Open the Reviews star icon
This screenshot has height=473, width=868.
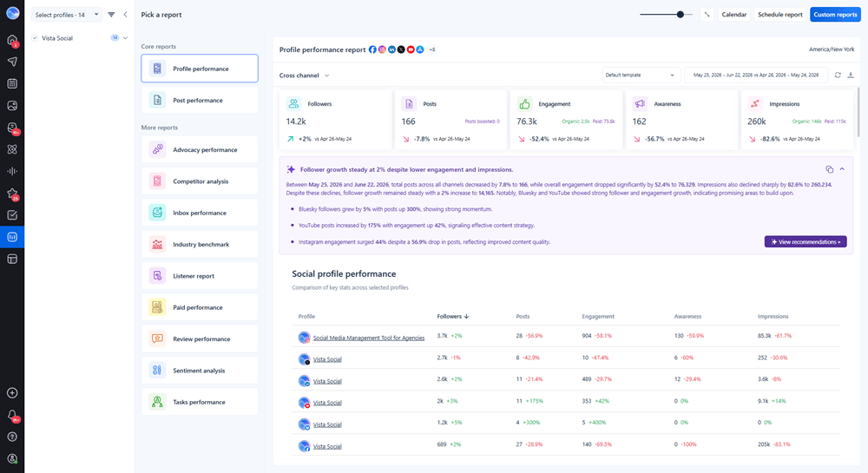click(x=12, y=193)
